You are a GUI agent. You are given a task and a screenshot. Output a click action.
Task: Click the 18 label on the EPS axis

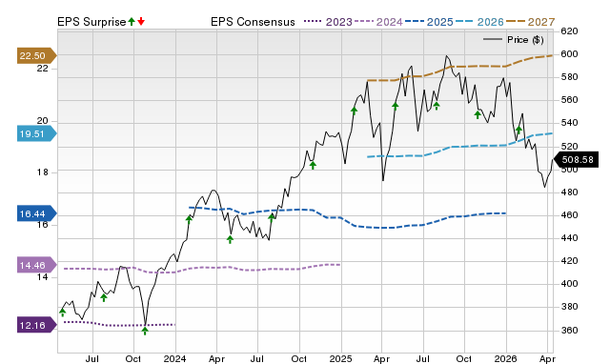pyautogui.click(x=42, y=172)
